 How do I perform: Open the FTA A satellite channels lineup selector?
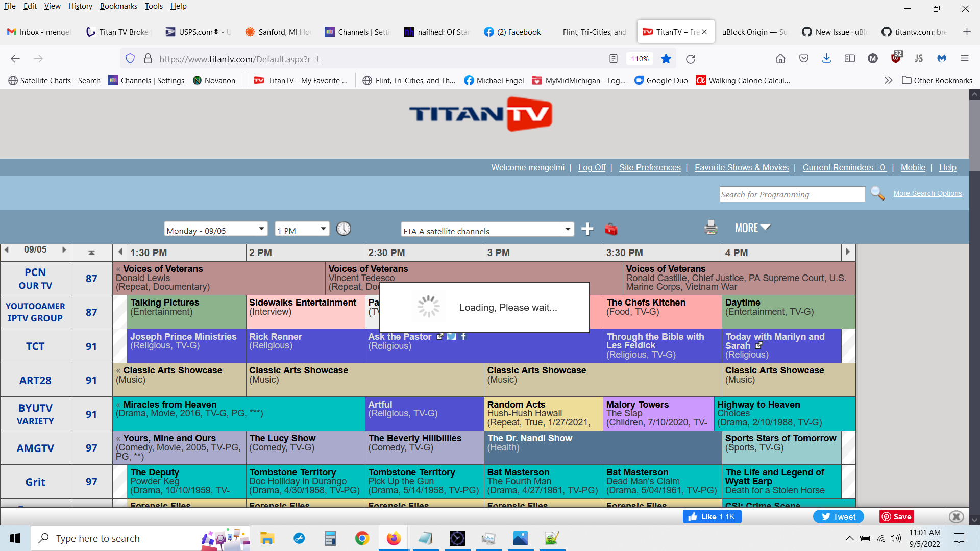487,230
